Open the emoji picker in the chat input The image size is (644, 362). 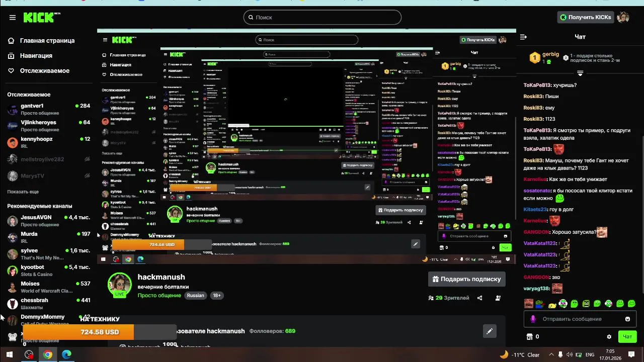coord(627,319)
